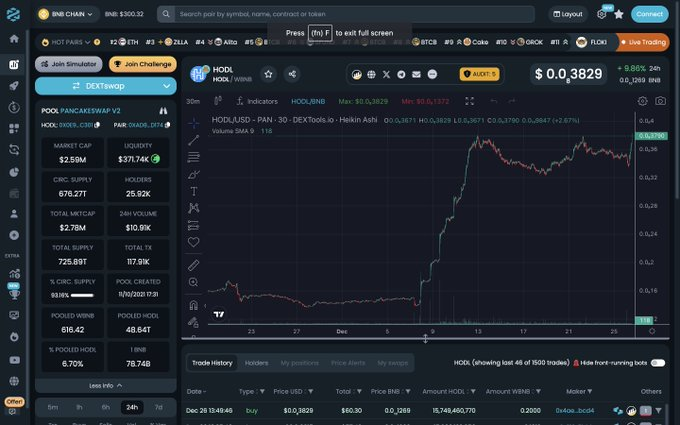Take a chart snapshot with camera icon
The width and height of the screenshot is (680, 425).
pyautogui.click(x=660, y=101)
